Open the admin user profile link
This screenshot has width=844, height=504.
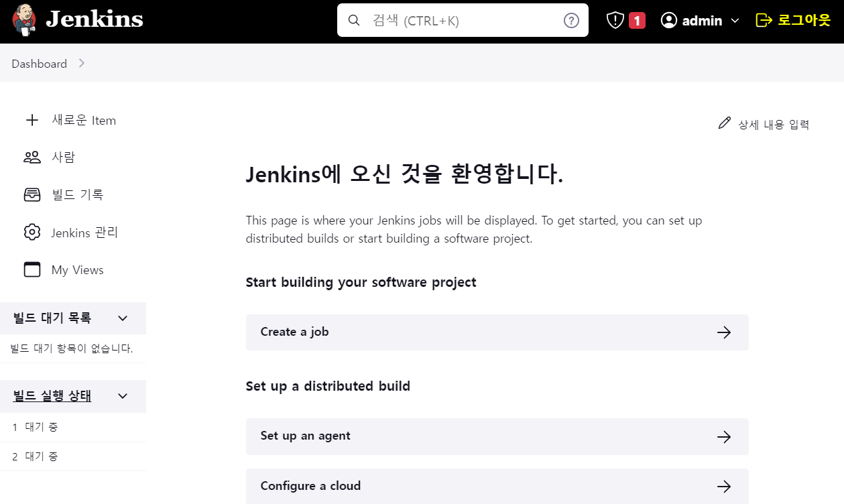[x=702, y=21]
